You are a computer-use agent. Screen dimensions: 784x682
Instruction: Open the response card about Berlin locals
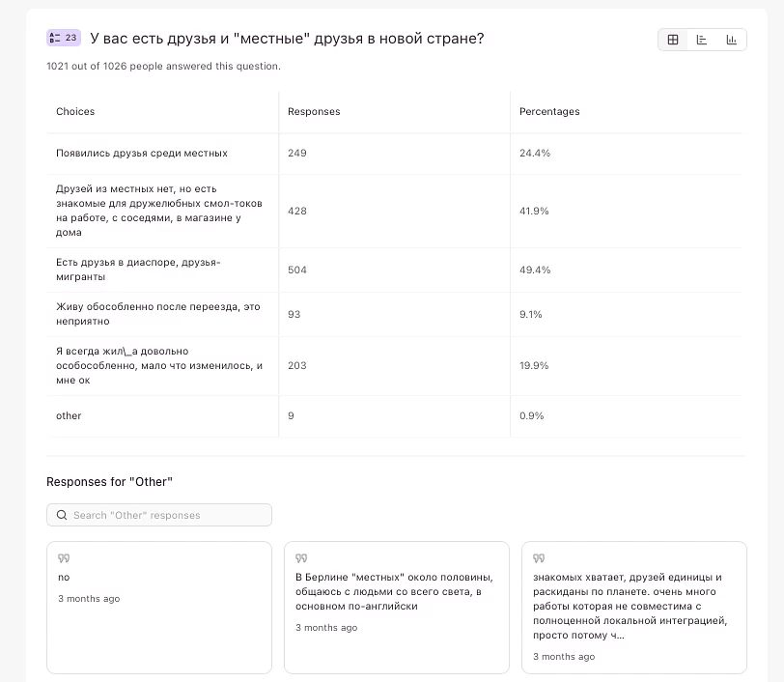396,609
